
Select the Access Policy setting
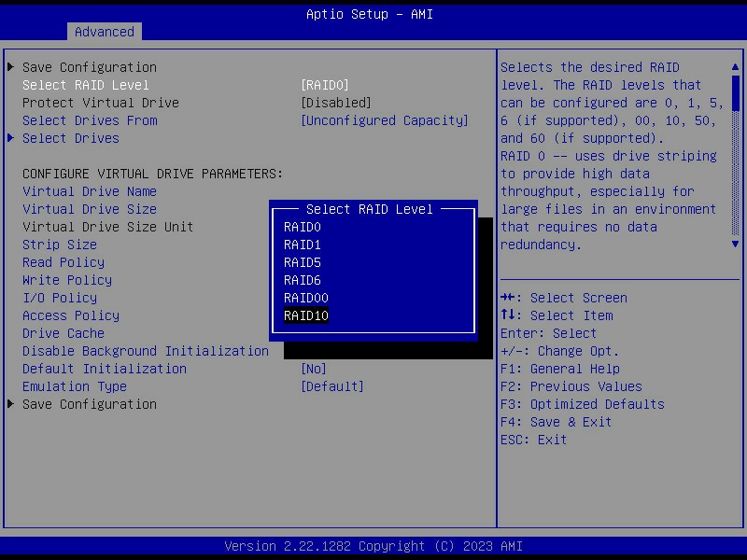(71, 315)
